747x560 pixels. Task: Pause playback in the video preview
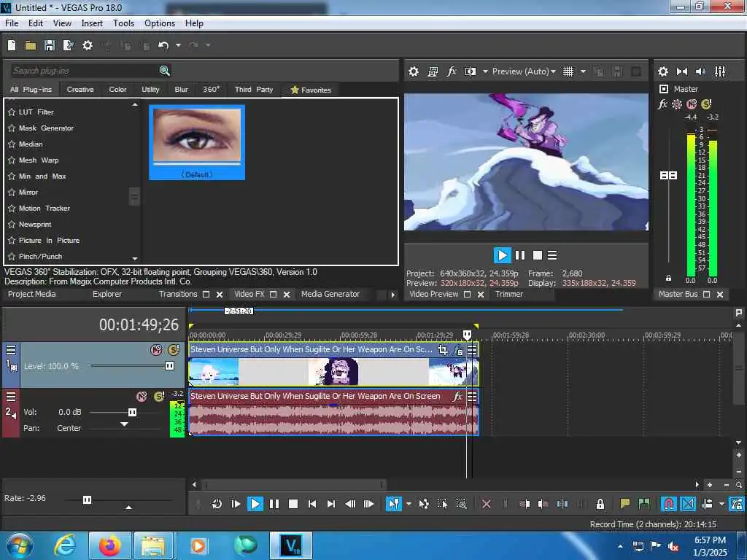coord(520,255)
